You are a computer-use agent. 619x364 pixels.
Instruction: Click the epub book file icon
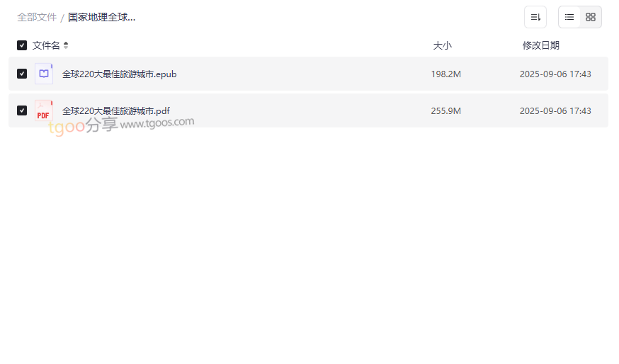pos(44,74)
